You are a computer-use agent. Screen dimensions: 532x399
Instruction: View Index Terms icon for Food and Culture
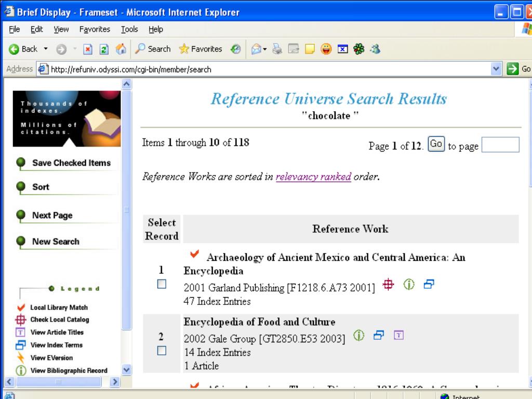point(379,335)
